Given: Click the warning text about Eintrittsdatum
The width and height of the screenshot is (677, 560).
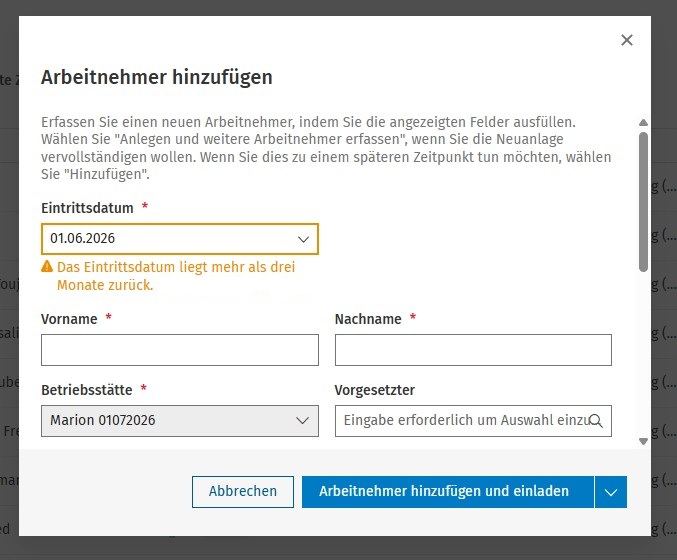Looking at the screenshot, I should 176,276.
